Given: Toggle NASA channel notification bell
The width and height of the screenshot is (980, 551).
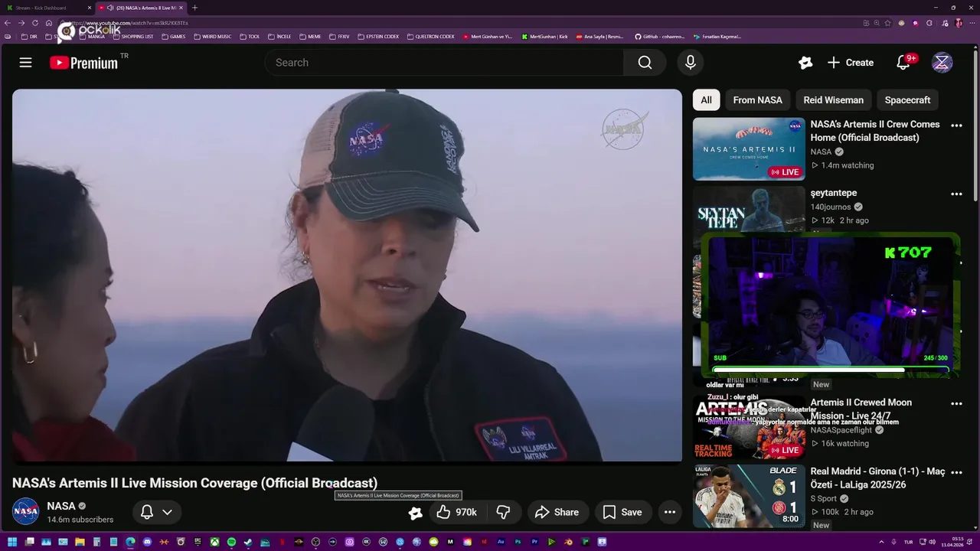Looking at the screenshot, I should pyautogui.click(x=147, y=512).
